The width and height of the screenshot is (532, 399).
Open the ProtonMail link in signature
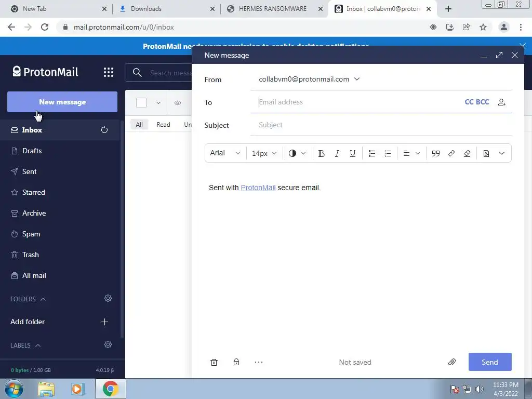pos(258,188)
